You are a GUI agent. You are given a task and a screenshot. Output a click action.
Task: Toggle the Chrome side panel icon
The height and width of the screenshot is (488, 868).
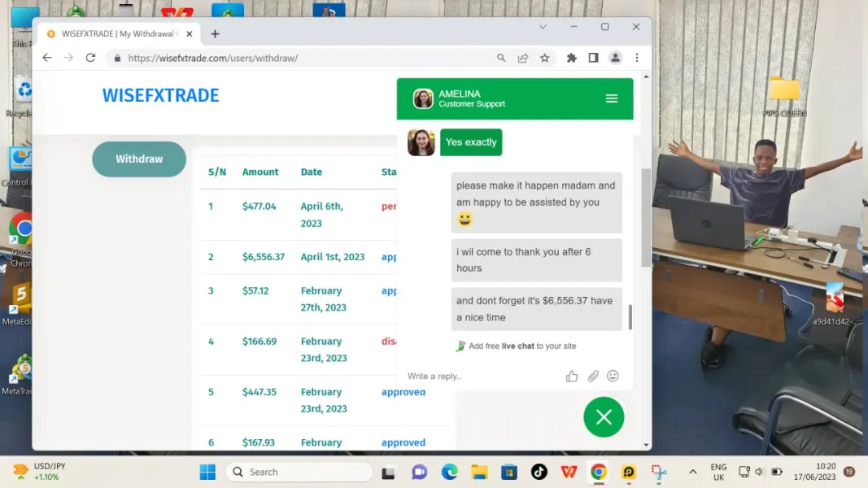click(593, 58)
